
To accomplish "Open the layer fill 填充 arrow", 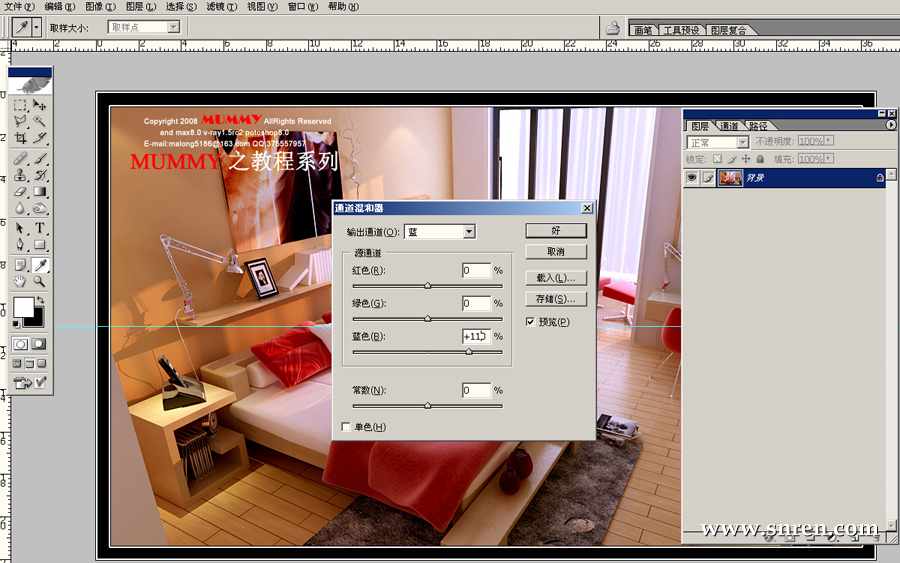I will pos(829,158).
